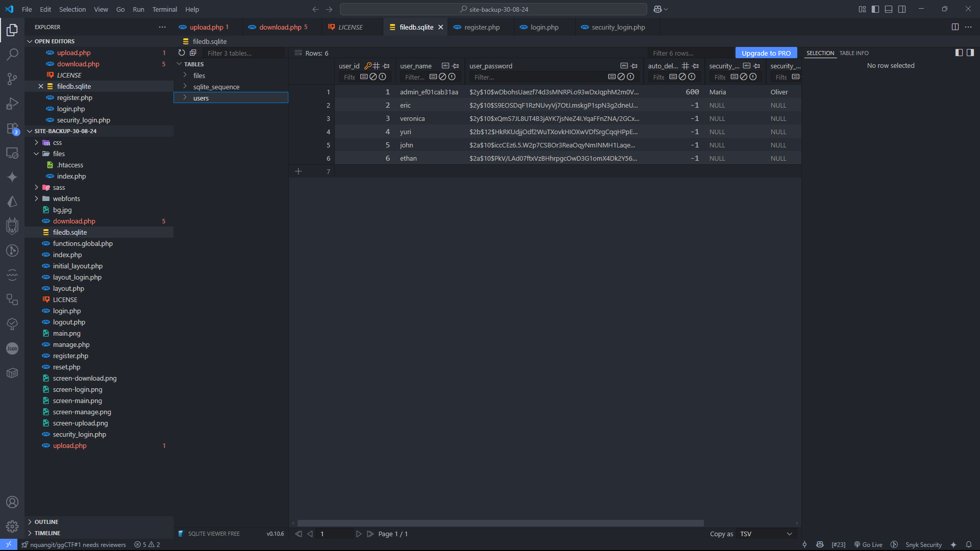Expand the sqlite_sequence table
This screenshot has width=980, height=551.
pyautogui.click(x=185, y=87)
